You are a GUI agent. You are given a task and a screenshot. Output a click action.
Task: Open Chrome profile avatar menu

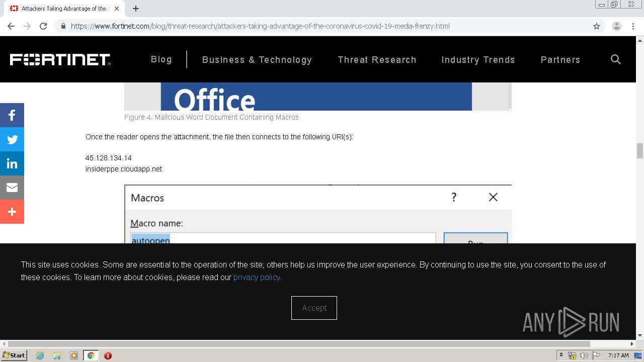(617, 26)
